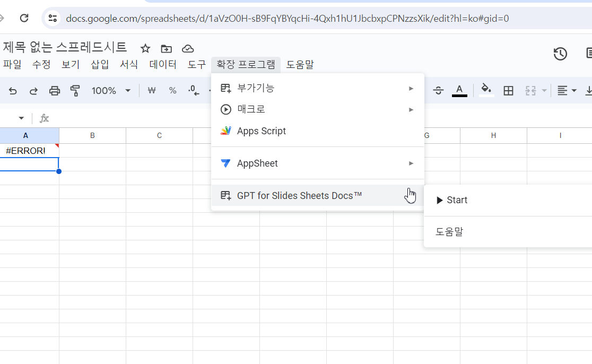Print the spreadsheet
Image resolution: width=592 pixels, height=364 pixels.
pos(54,91)
